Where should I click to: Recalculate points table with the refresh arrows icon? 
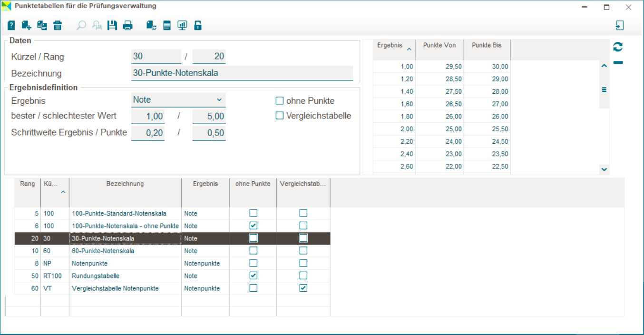pos(618,47)
